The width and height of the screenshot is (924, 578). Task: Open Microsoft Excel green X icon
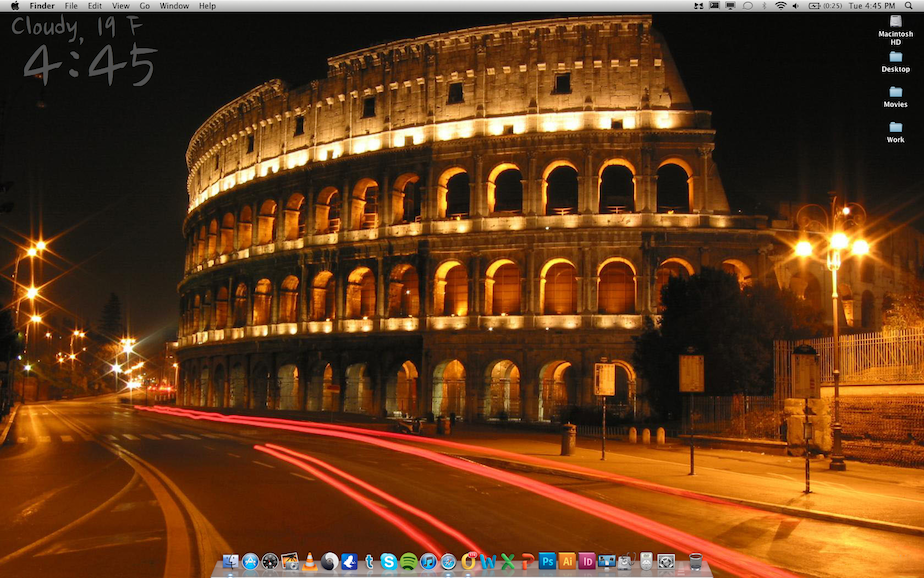tap(508, 562)
